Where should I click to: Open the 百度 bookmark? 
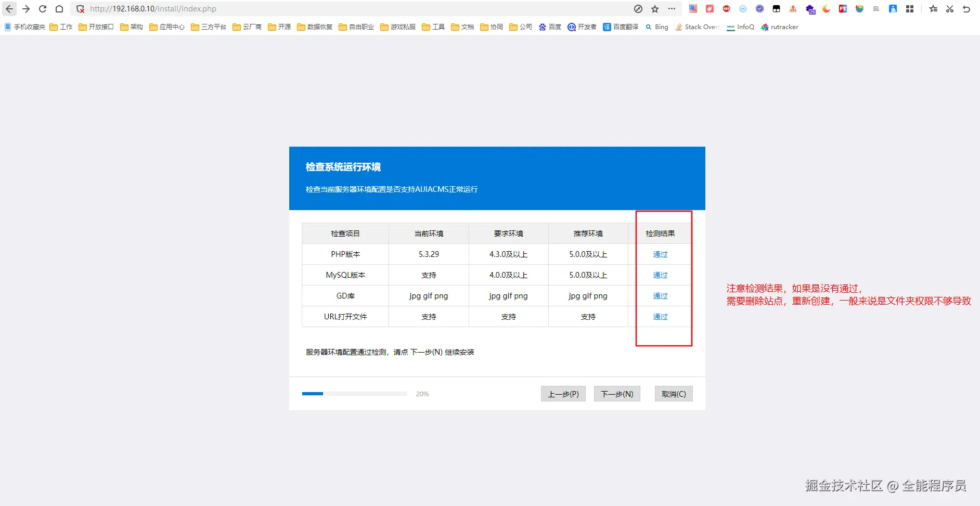click(x=550, y=27)
